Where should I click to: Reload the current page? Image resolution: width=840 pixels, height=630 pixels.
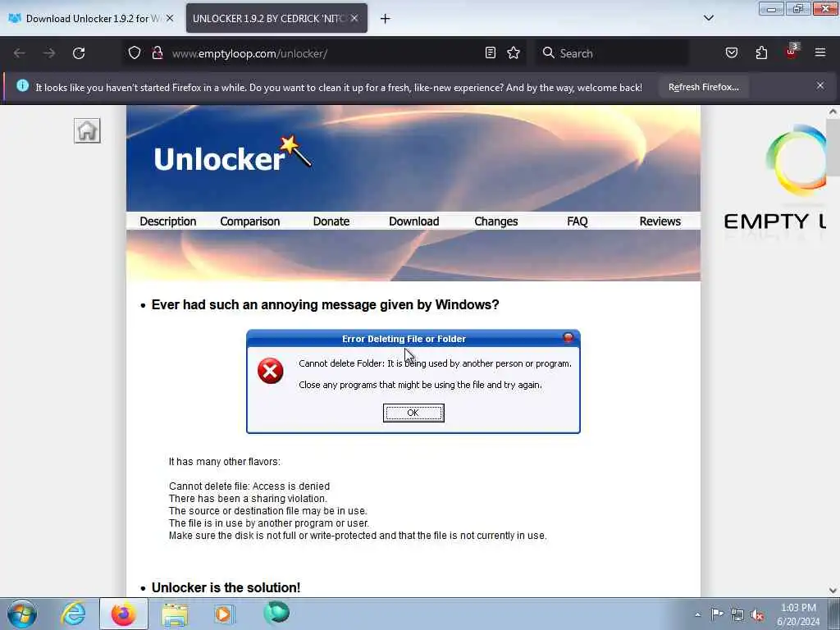point(79,53)
